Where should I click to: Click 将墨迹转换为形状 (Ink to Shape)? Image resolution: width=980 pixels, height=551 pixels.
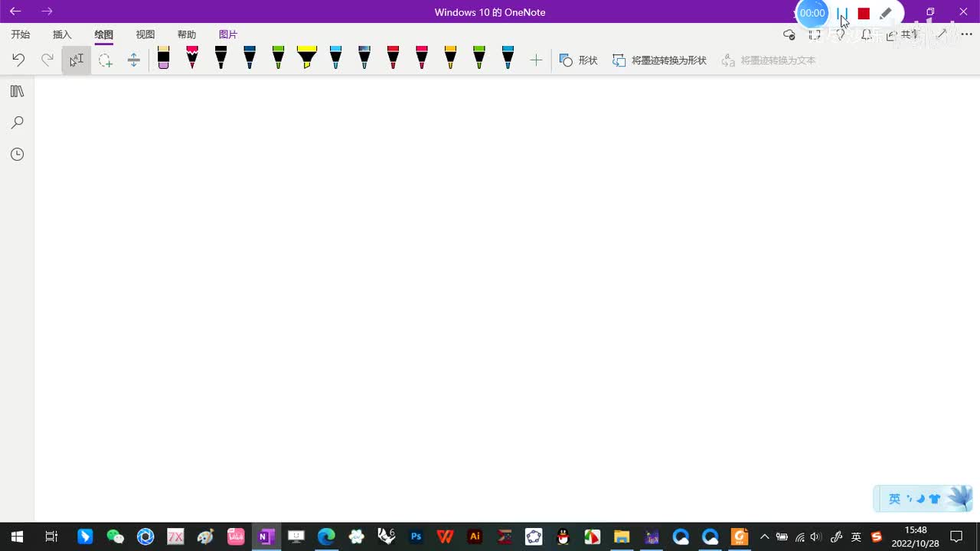(x=659, y=60)
